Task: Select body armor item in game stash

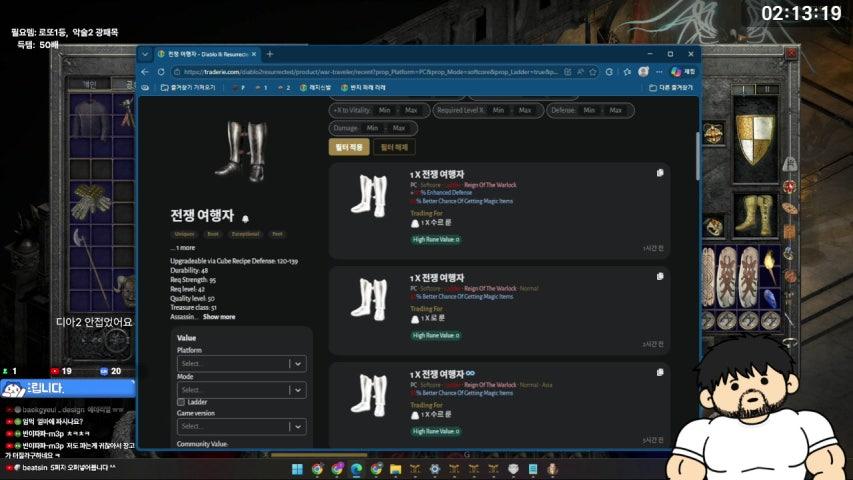Action: (x=89, y=119)
